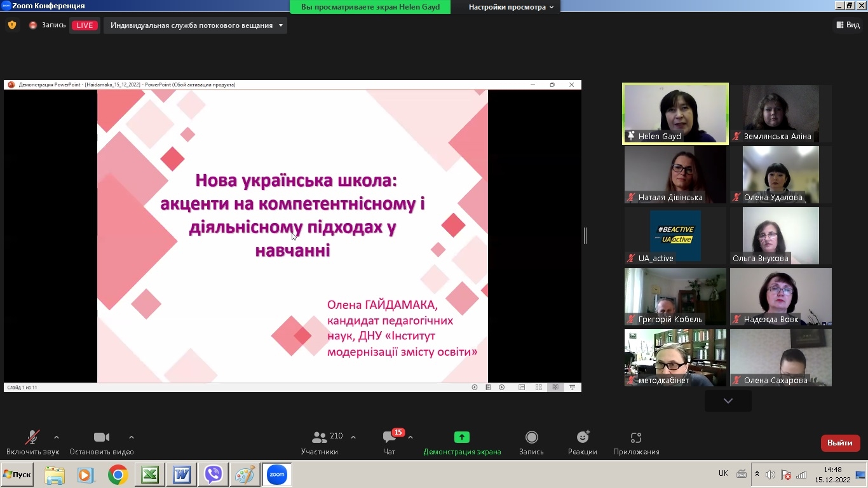Show next participants with down chevron

pos(728,401)
